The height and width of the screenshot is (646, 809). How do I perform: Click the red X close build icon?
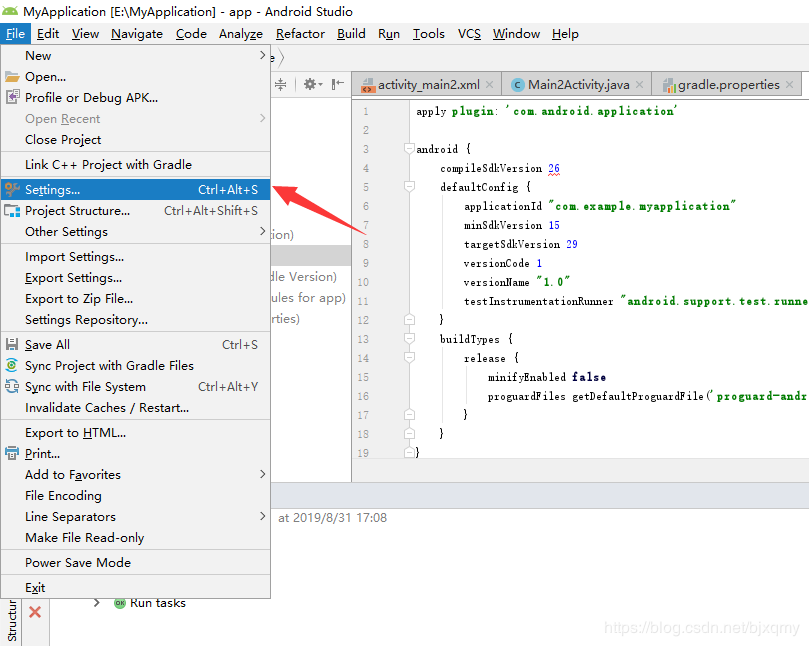pos(35,612)
